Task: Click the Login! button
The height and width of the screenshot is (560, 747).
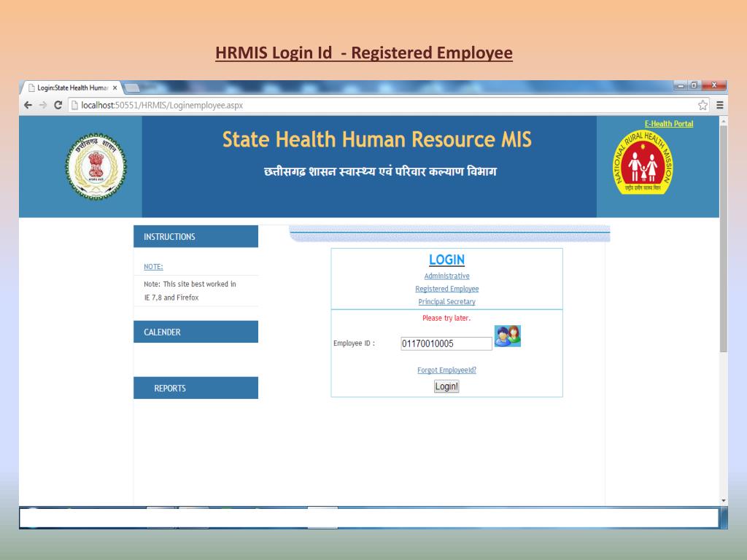Action: pyautogui.click(x=446, y=386)
